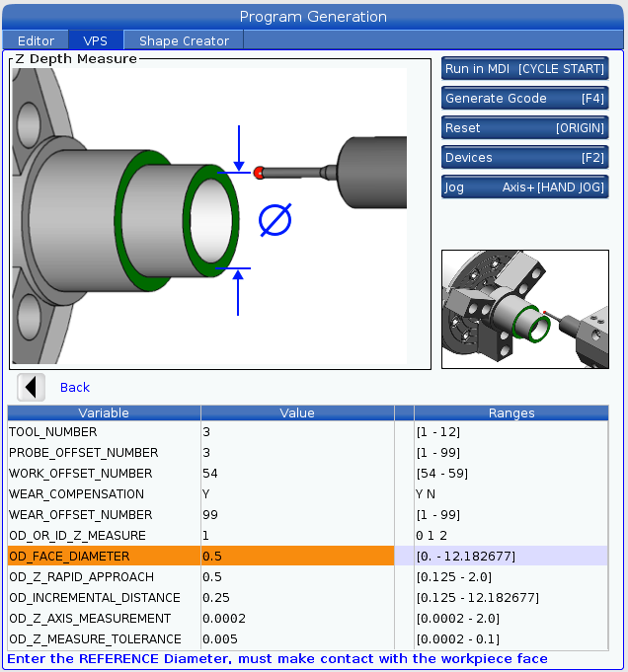The height and width of the screenshot is (672, 628).
Task: Click the lathe chuck preview thumbnail
Action: click(524, 309)
